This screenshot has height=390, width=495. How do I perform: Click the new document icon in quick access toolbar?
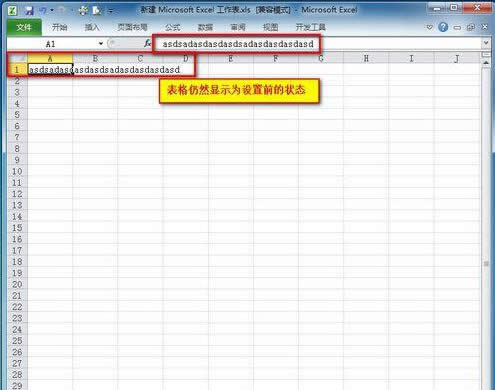pyautogui.click(x=97, y=11)
